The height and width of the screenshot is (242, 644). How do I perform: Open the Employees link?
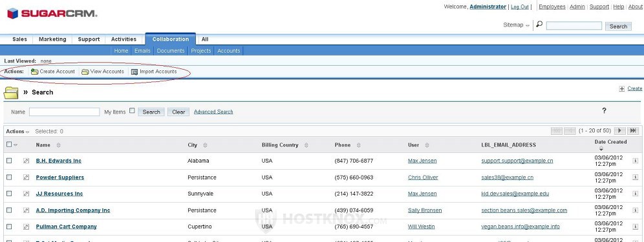tap(552, 7)
